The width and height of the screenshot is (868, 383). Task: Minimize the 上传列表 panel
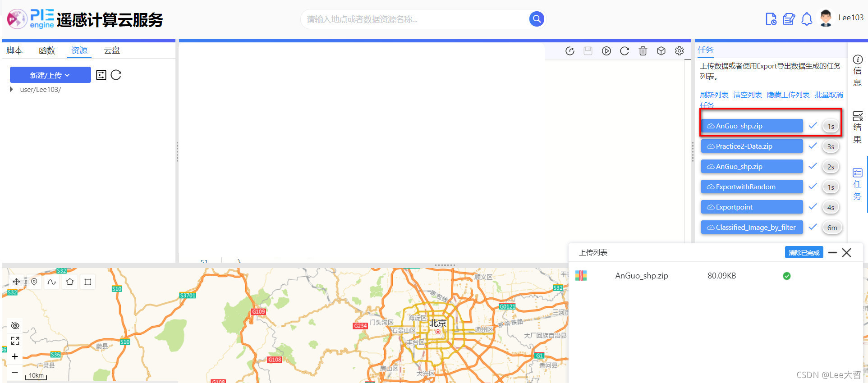pyautogui.click(x=832, y=252)
